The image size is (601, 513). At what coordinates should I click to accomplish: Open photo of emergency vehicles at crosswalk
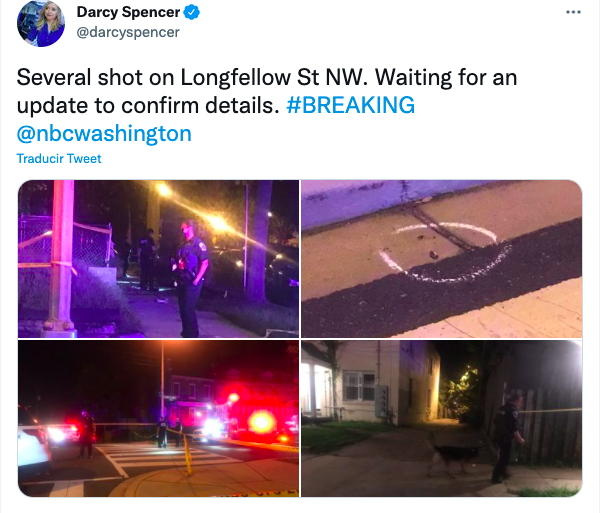click(158, 418)
